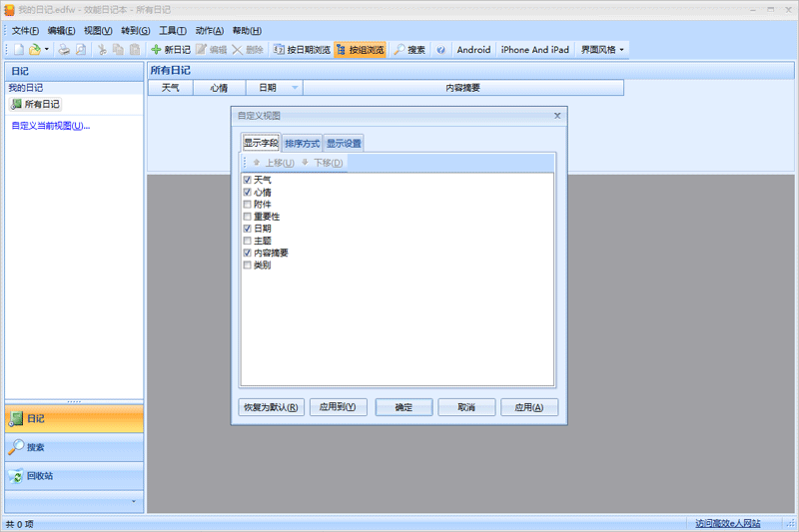Click the Android toolbar button
The height and width of the screenshot is (532, 799).
coord(473,49)
